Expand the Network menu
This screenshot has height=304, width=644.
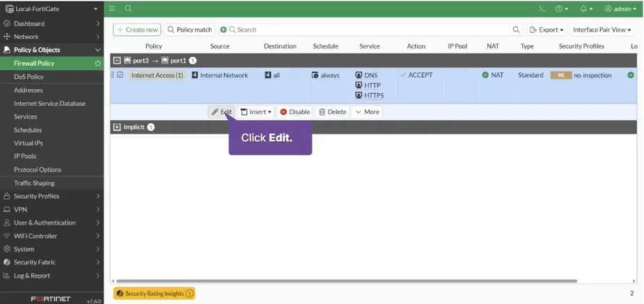[x=52, y=36]
